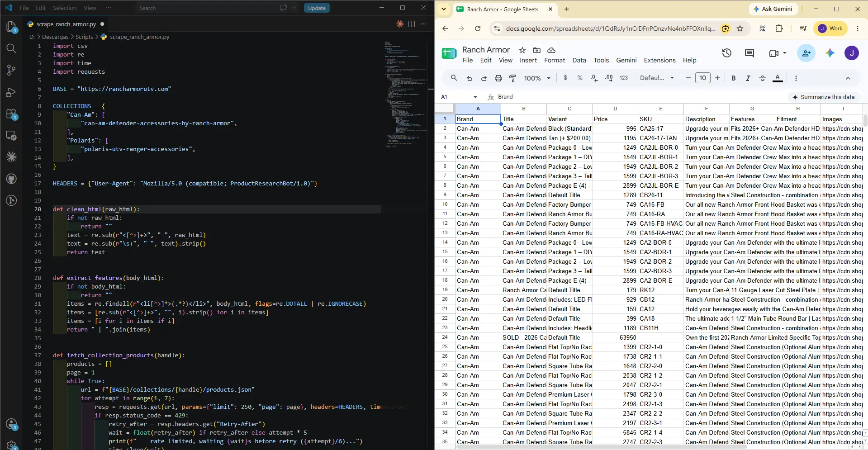
Task: Click the Update button in VS Code
Action: pyautogui.click(x=317, y=8)
